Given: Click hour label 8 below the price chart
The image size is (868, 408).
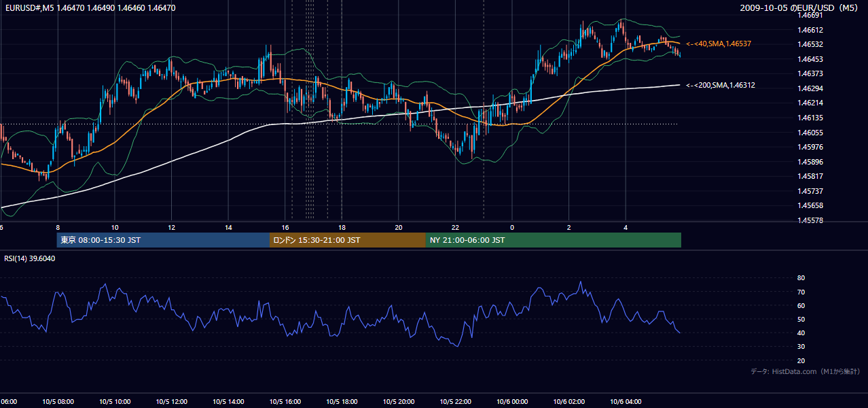Looking at the screenshot, I should click(x=58, y=227).
